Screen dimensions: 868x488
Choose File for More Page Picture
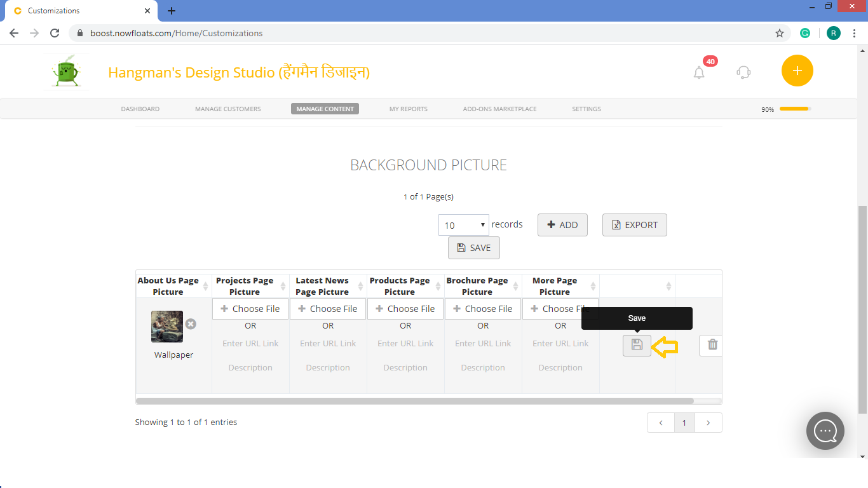[560, 309]
